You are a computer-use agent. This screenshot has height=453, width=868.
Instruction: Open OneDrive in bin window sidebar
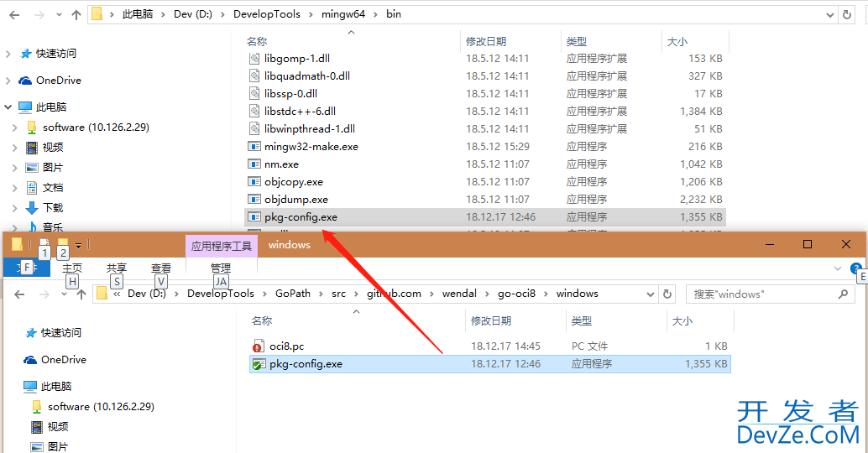[50, 81]
